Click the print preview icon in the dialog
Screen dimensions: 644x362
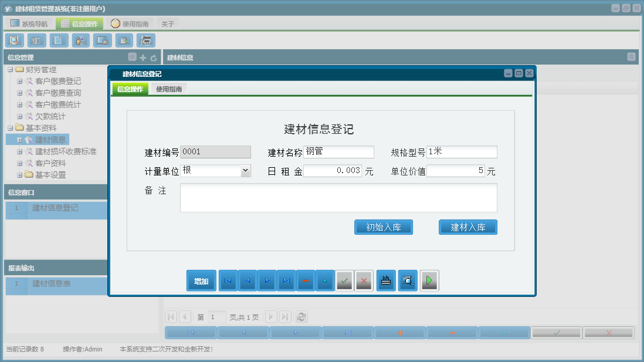(x=408, y=280)
